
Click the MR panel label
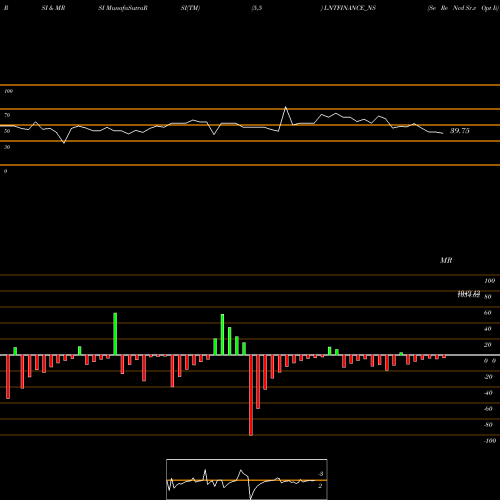tap(446, 260)
